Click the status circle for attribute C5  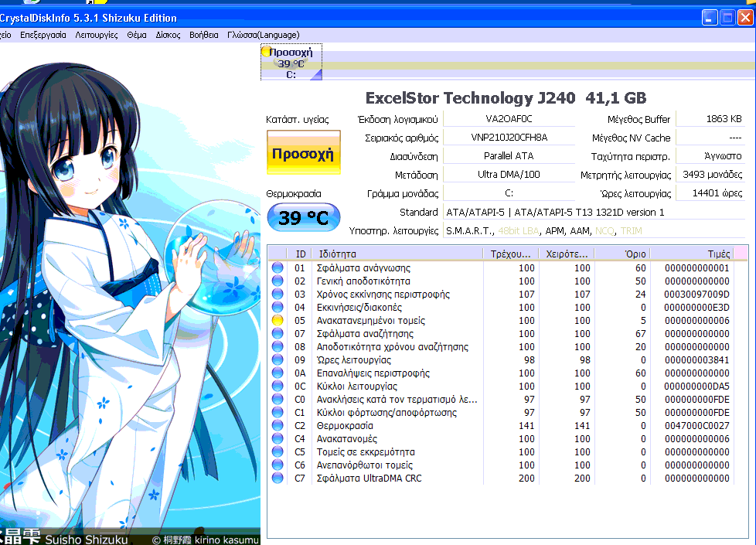coord(278,451)
